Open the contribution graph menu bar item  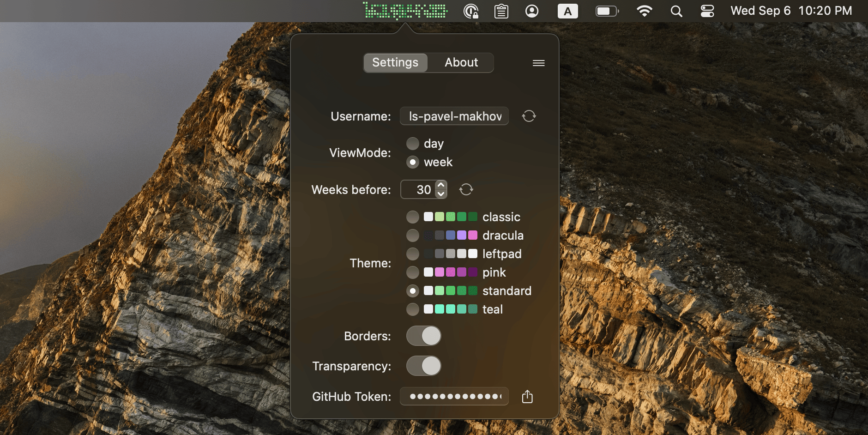[x=405, y=11]
